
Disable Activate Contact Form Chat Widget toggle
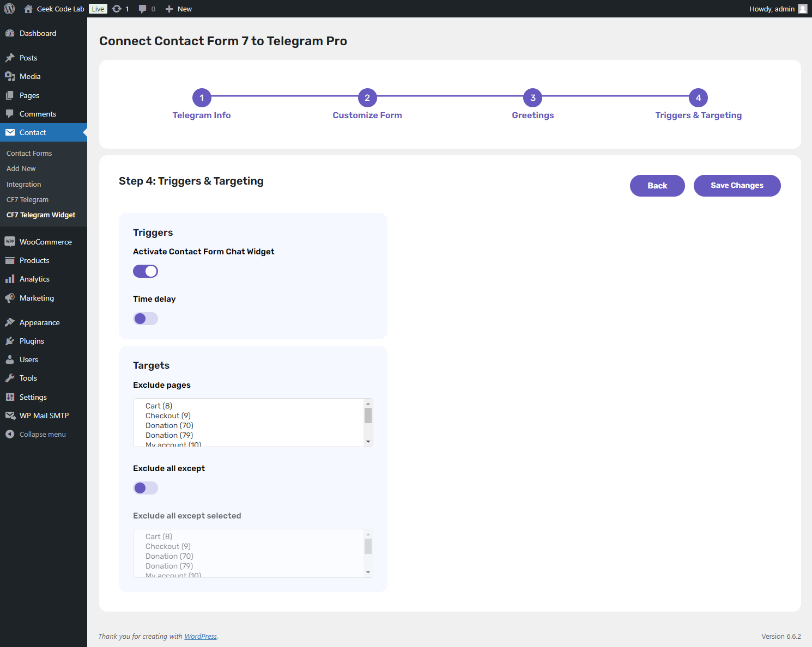point(146,271)
